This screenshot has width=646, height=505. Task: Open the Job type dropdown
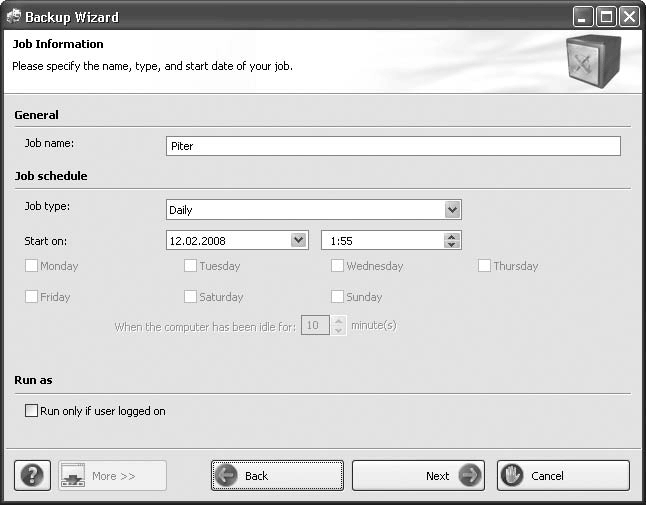452,210
